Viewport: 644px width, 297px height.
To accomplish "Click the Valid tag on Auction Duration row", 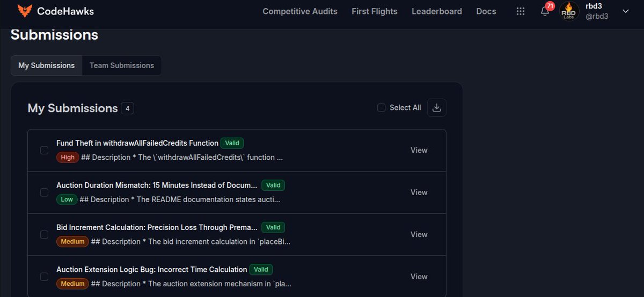I will coord(273,185).
